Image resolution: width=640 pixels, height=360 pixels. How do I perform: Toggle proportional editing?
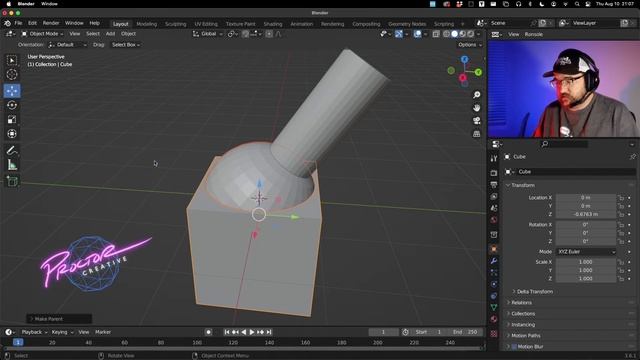pos(269,34)
